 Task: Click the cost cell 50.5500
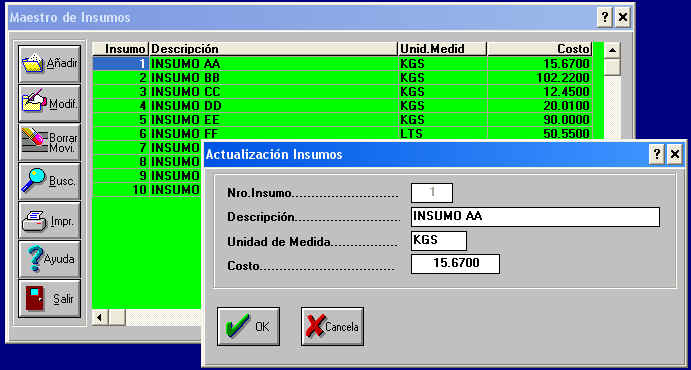[539, 134]
